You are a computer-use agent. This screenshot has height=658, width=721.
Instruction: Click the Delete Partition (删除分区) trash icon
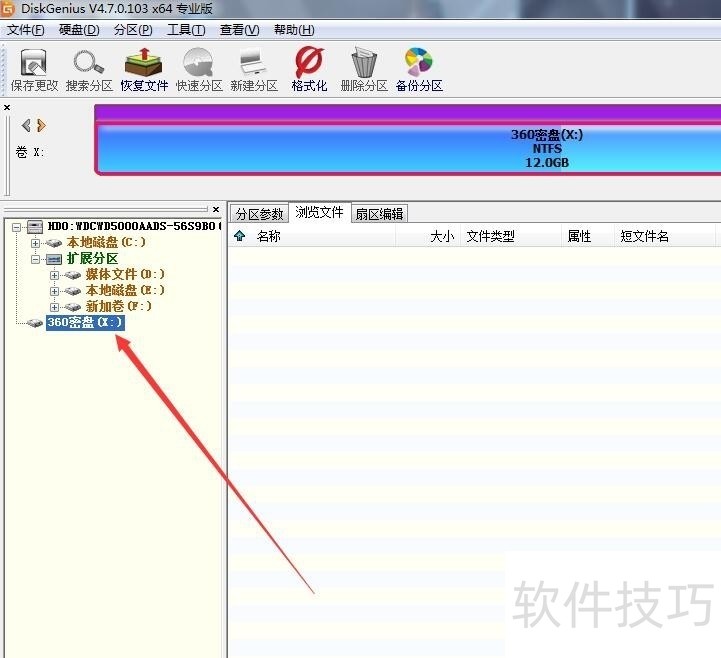(364, 69)
